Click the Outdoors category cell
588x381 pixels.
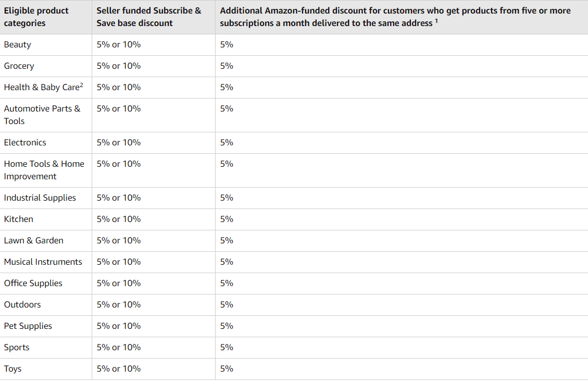point(22,305)
